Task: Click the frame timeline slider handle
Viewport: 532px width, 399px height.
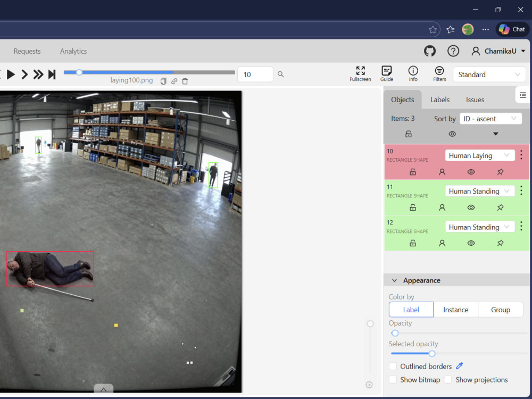Action: (x=79, y=72)
